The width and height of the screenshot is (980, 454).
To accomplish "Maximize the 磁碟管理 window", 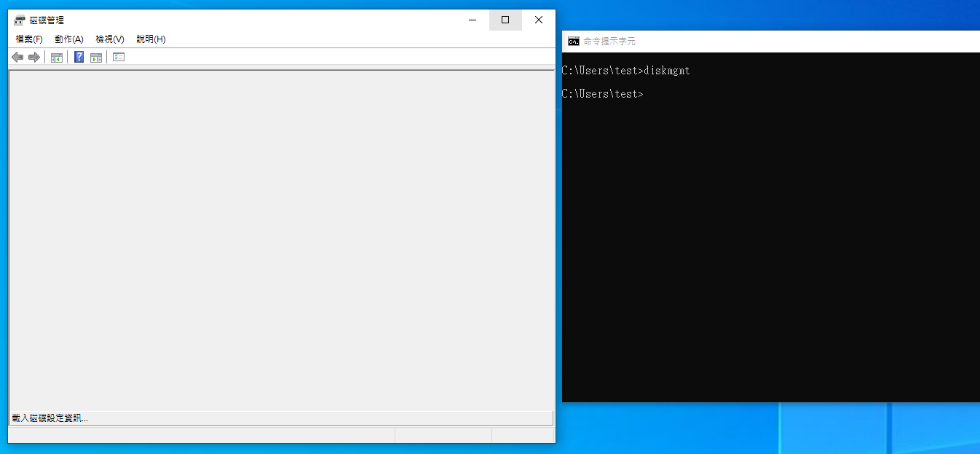I will click(x=505, y=20).
